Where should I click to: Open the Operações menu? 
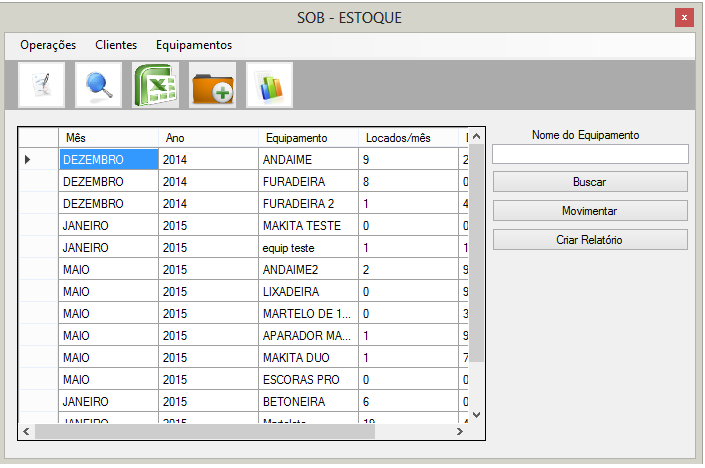click(x=48, y=45)
